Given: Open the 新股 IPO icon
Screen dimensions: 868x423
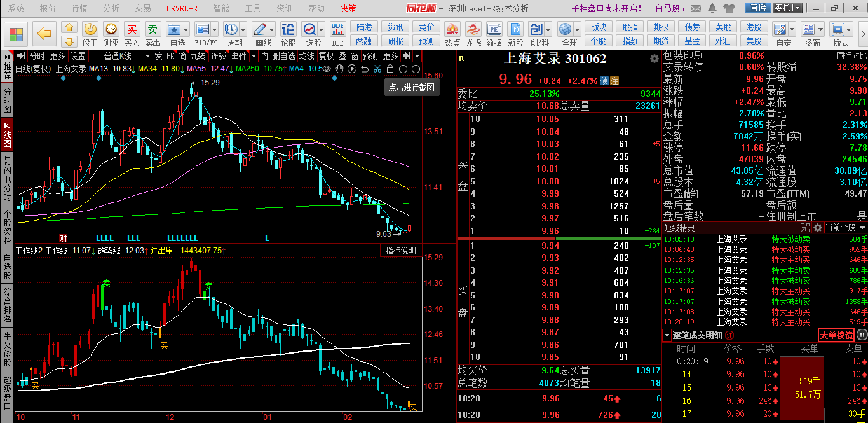Looking at the screenshot, I should point(515,34).
